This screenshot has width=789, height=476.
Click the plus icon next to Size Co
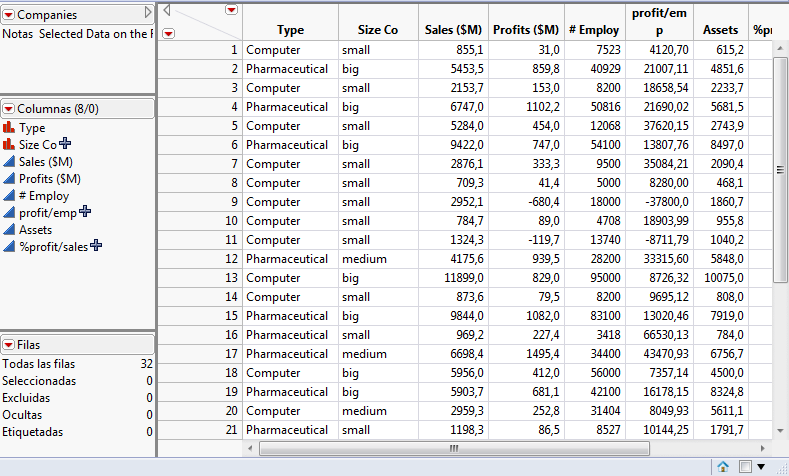(65, 145)
